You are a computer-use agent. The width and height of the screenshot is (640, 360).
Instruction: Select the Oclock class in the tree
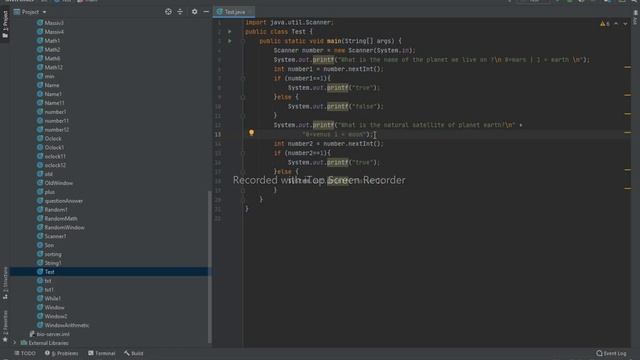53,139
